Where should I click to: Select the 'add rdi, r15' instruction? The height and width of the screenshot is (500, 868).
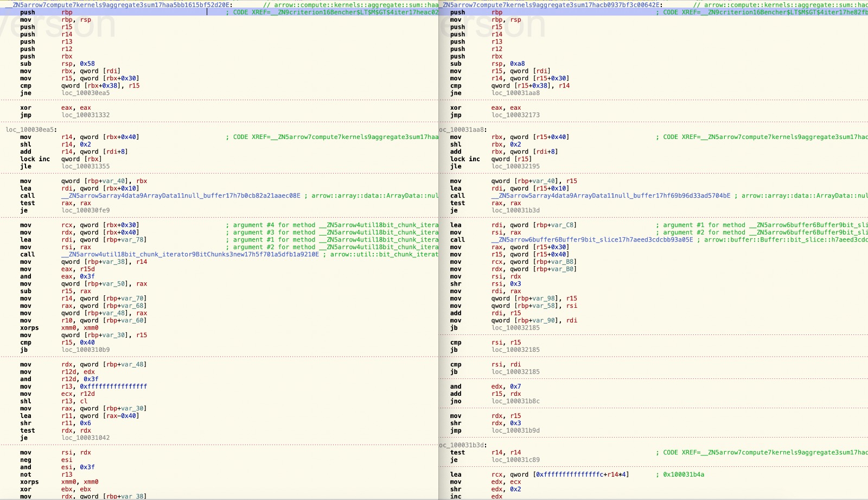coord(486,313)
